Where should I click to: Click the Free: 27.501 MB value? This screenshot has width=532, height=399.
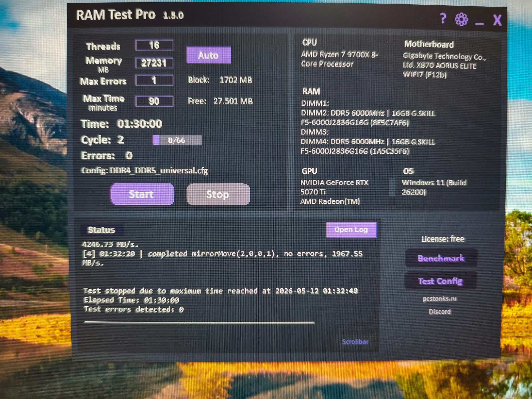[220, 101]
